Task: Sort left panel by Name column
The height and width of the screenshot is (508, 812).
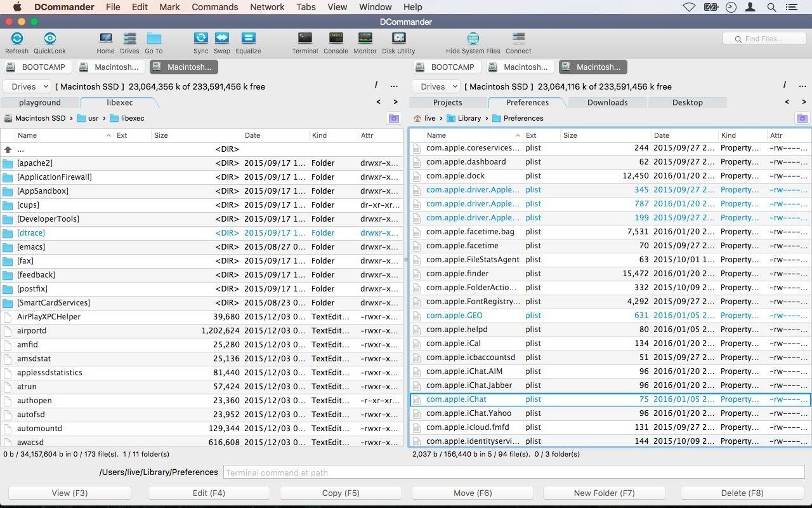Action: [x=63, y=135]
